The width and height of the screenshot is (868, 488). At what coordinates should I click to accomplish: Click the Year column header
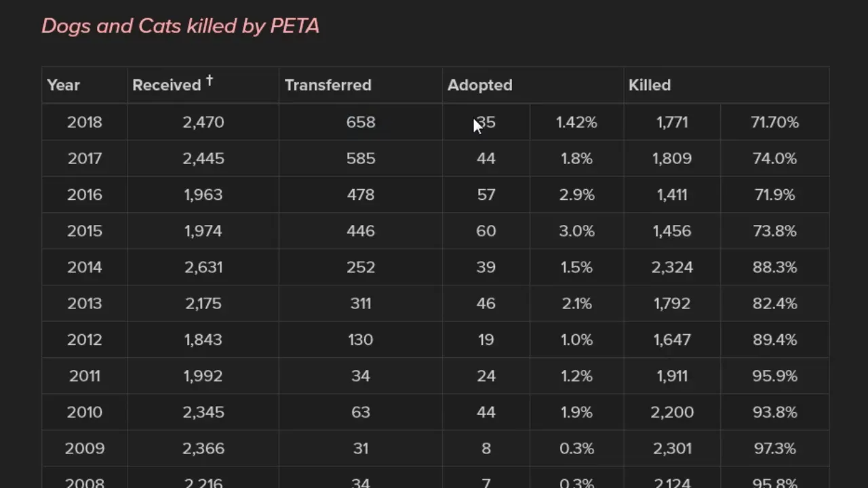point(64,85)
